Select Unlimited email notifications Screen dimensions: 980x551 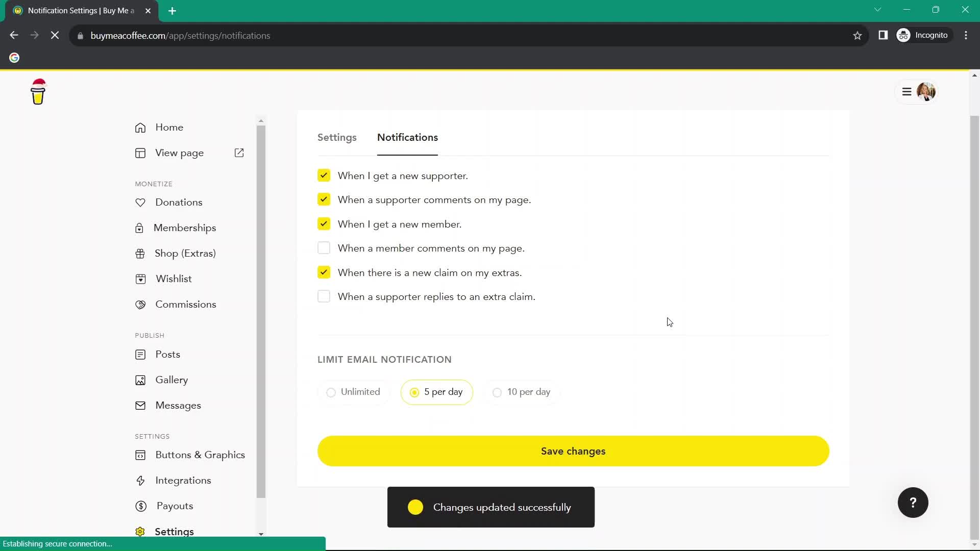click(x=331, y=391)
